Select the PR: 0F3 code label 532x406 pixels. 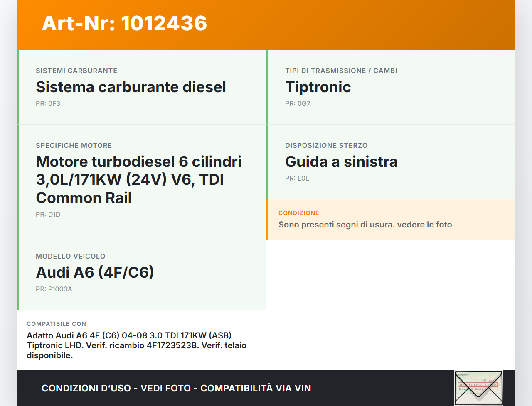pos(48,103)
